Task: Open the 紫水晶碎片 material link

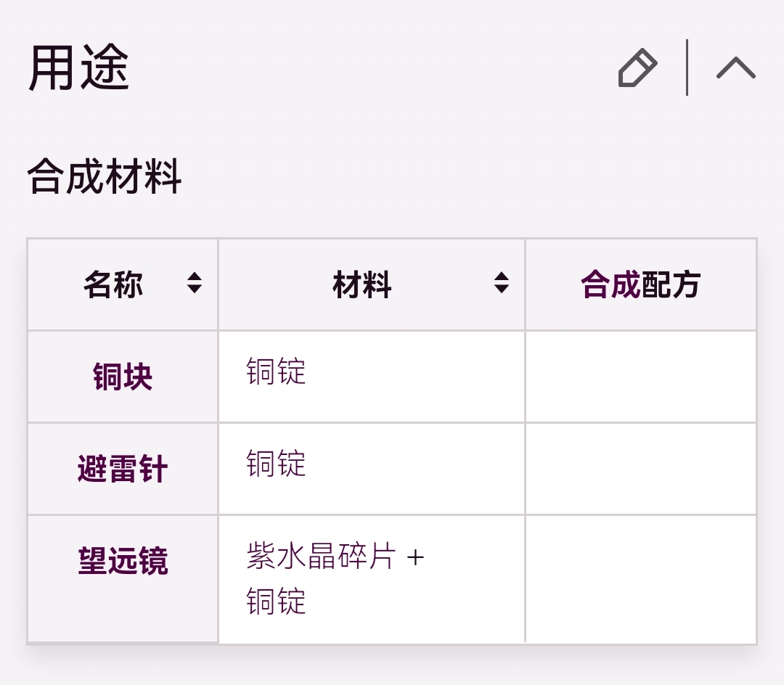Action: pos(321,557)
